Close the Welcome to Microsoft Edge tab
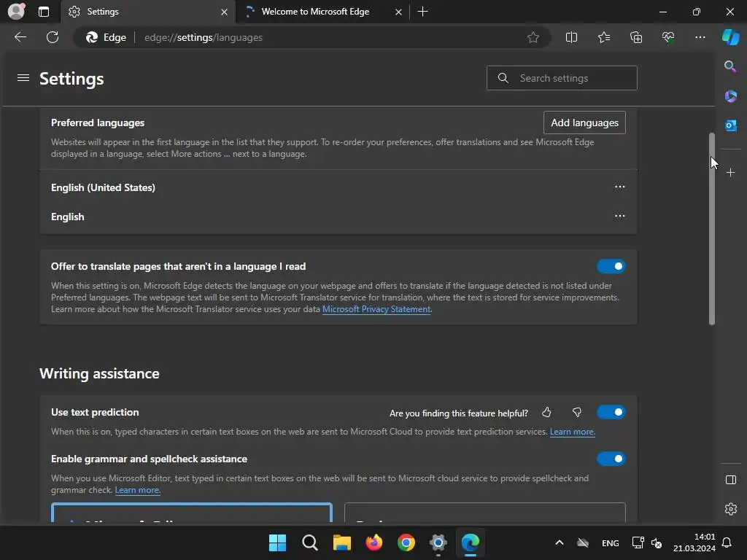747x560 pixels. pyautogui.click(x=398, y=12)
